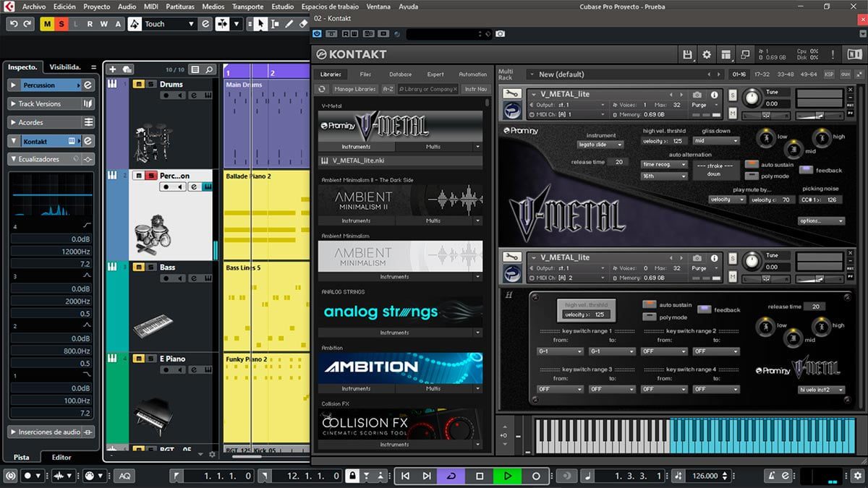Click snapshot camera on first V_METAL_lite

tap(697, 95)
